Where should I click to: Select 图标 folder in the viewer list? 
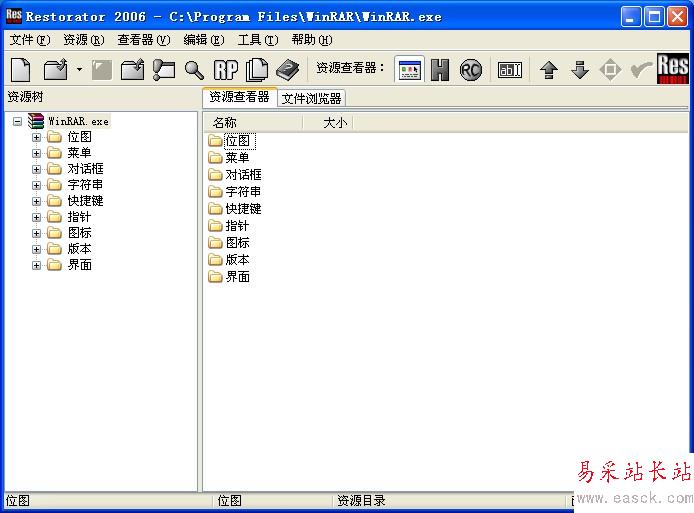[x=229, y=243]
